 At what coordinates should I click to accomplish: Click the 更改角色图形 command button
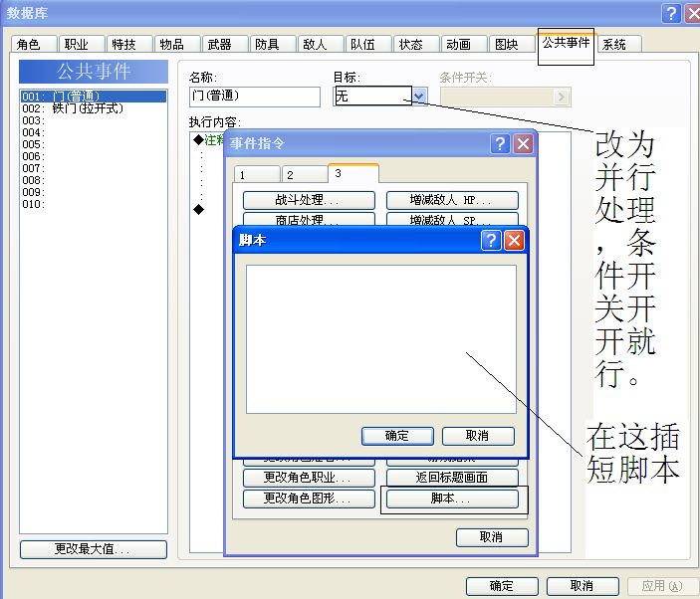pyautogui.click(x=309, y=499)
